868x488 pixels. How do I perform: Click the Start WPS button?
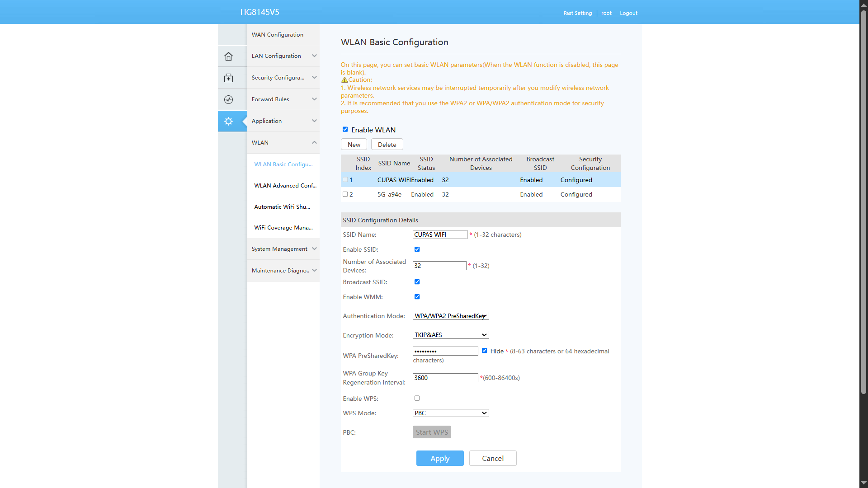(432, 432)
